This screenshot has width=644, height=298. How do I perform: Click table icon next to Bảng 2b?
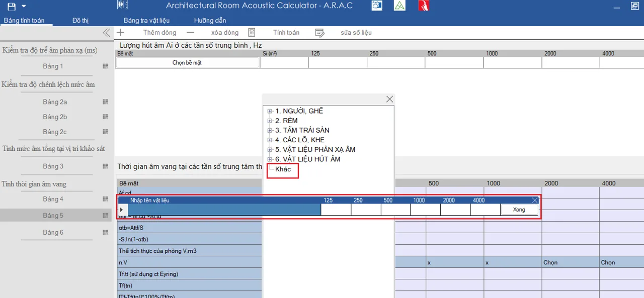tap(106, 117)
